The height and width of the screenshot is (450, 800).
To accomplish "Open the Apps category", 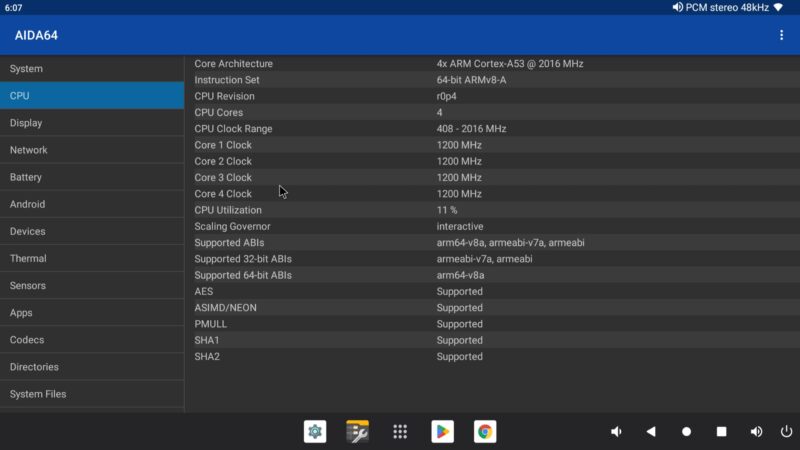I will (x=92, y=312).
